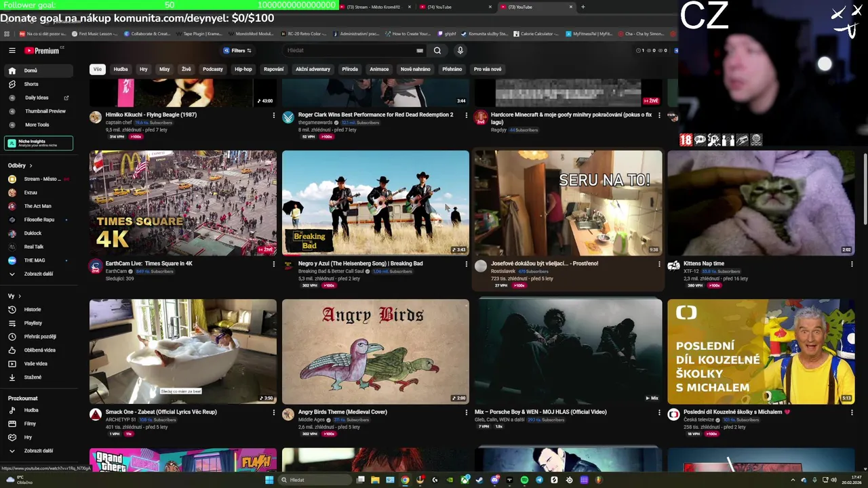Open options for Kittens Nap time video

click(x=852, y=264)
